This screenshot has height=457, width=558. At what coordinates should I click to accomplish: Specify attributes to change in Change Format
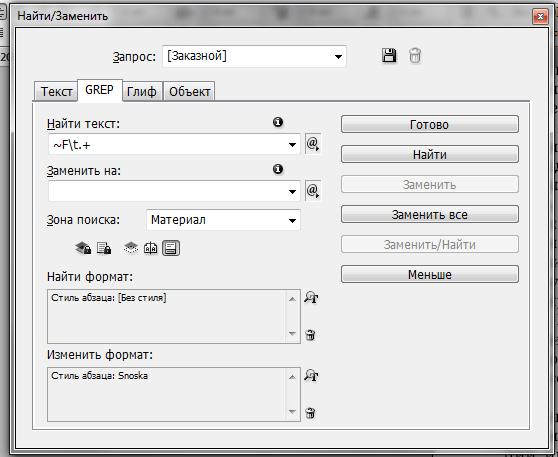click(311, 375)
